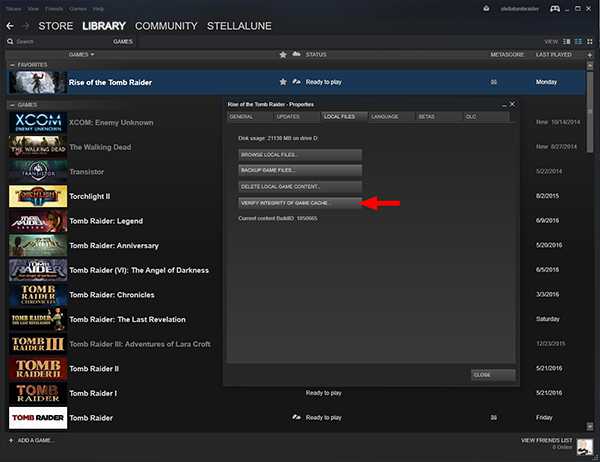Select Tomb Raider: Chronicles entry
The width and height of the screenshot is (600, 462).
[112, 295]
